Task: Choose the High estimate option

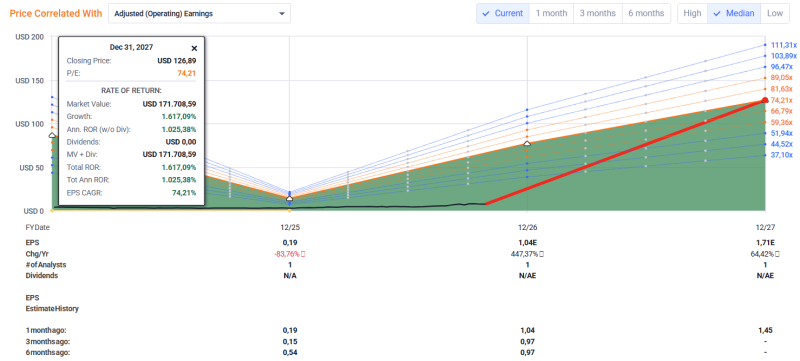Action: coord(692,13)
